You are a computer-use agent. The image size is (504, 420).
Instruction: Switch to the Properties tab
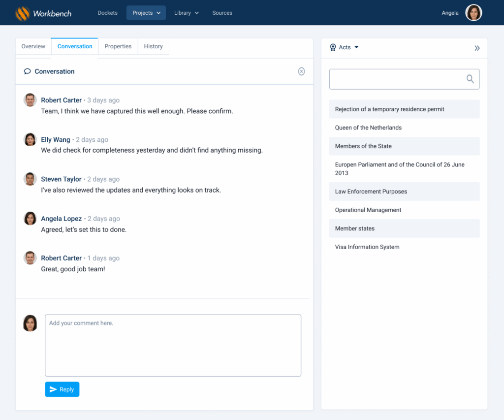click(x=118, y=46)
